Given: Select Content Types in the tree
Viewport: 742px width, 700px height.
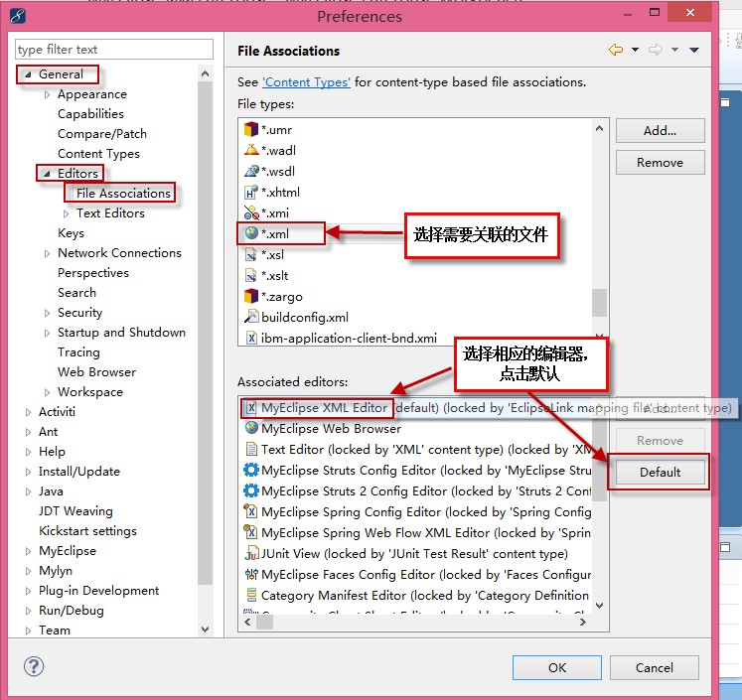Looking at the screenshot, I should (x=98, y=154).
